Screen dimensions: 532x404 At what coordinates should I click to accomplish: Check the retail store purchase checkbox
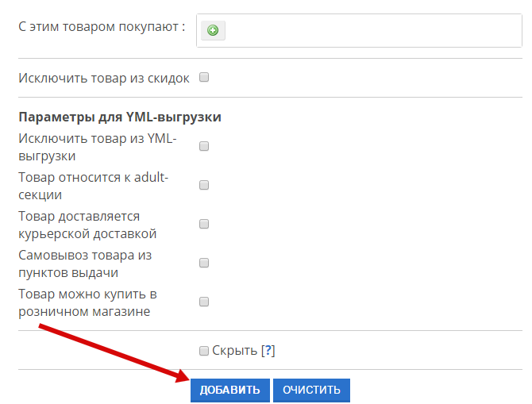click(x=204, y=302)
